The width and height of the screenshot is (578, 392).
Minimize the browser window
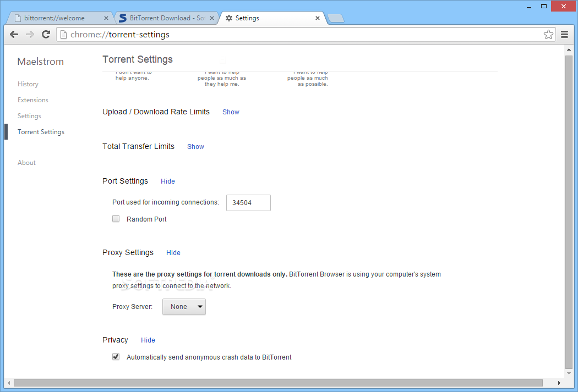(529, 6)
